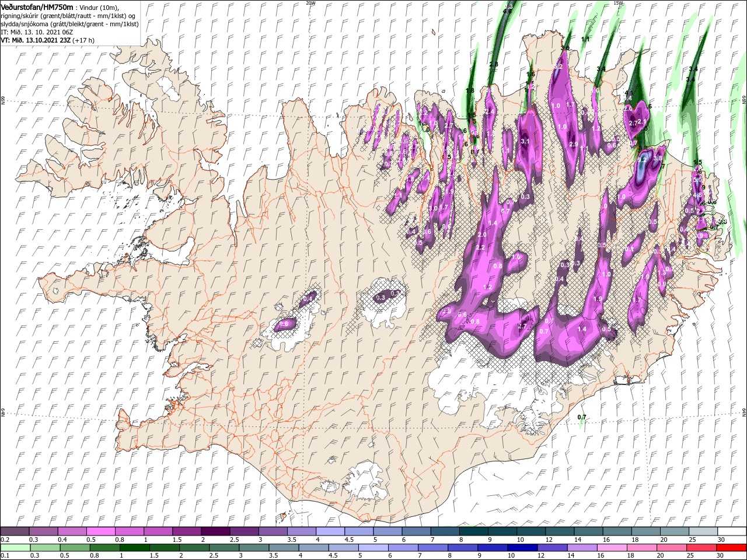747x560 pixels.
Task: Select the initial time 'IT: Mið. 13. 10. 2021 06Z'
Action: pos(37,33)
